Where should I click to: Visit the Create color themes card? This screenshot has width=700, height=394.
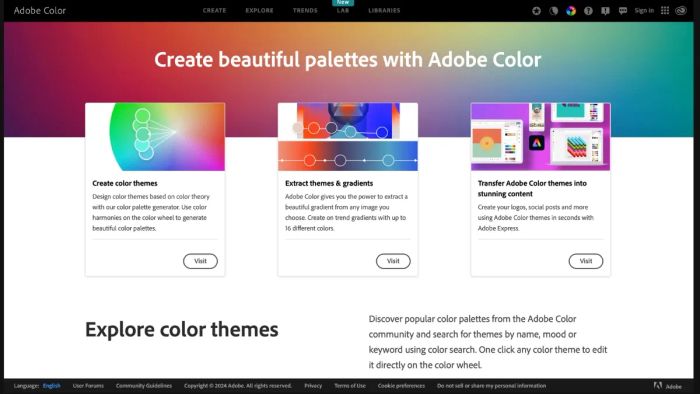[200, 261]
